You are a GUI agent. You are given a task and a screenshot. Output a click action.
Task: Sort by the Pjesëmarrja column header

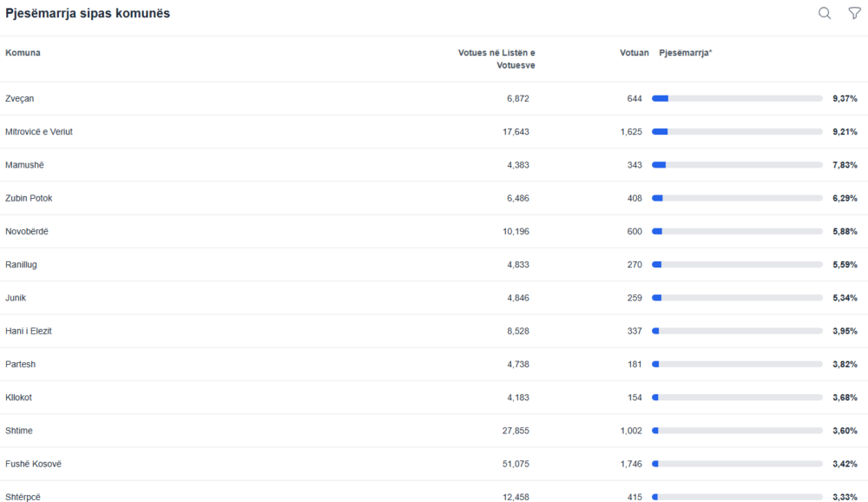point(685,53)
